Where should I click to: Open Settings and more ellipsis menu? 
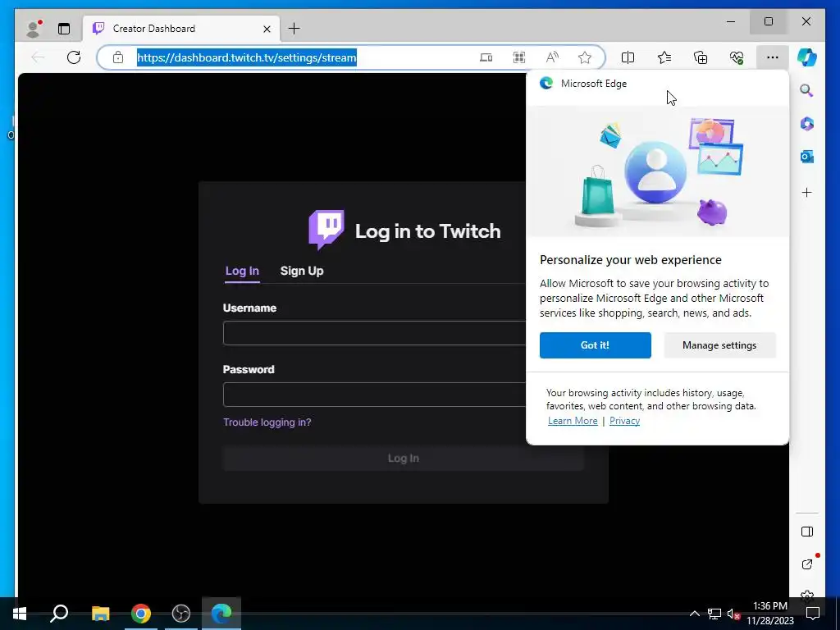click(x=773, y=57)
